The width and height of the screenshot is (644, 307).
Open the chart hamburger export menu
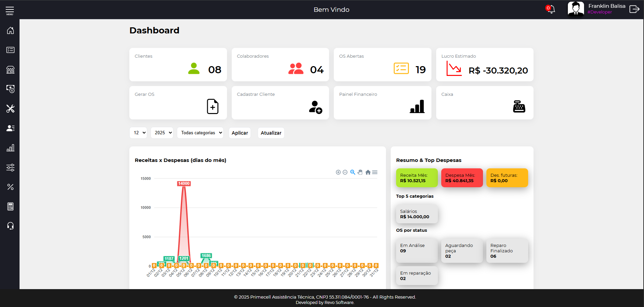click(375, 172)
